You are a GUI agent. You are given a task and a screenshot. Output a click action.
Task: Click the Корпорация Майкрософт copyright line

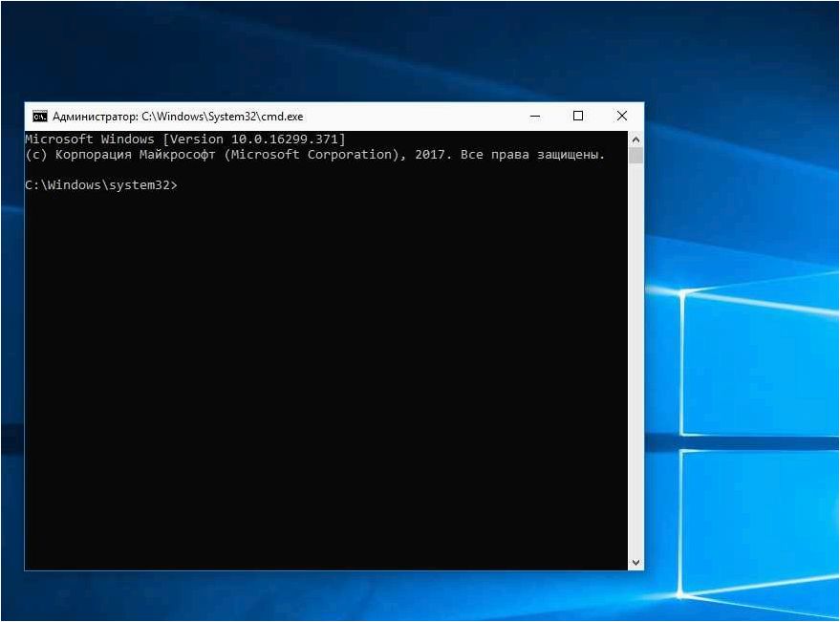(315, 155)
